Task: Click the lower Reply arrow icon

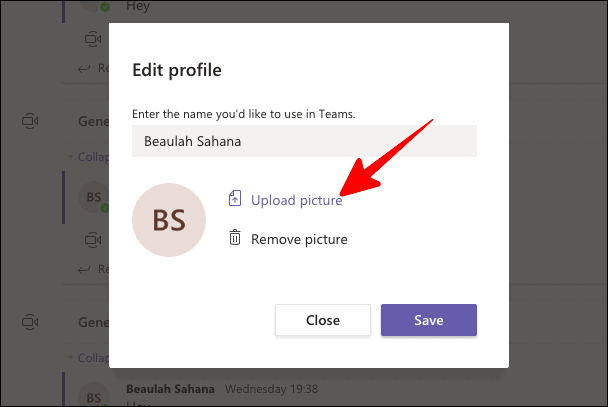Action: coord(84,270)
